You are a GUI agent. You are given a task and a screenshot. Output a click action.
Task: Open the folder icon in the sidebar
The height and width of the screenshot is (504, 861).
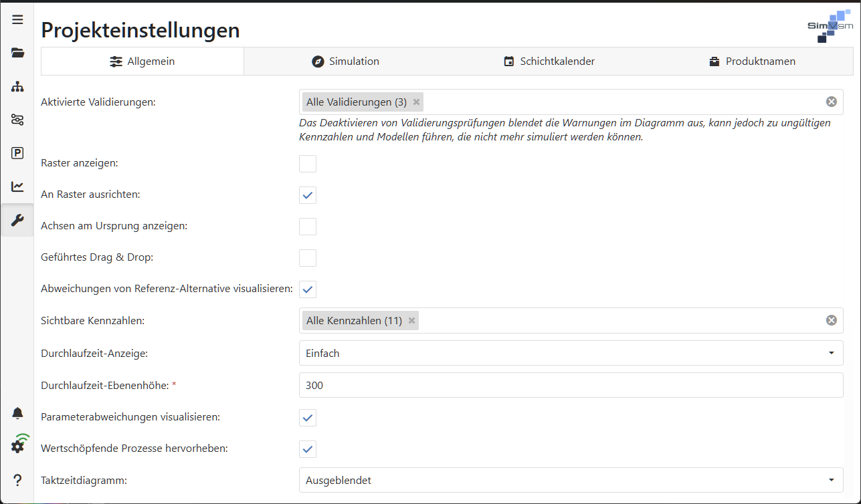17,53
